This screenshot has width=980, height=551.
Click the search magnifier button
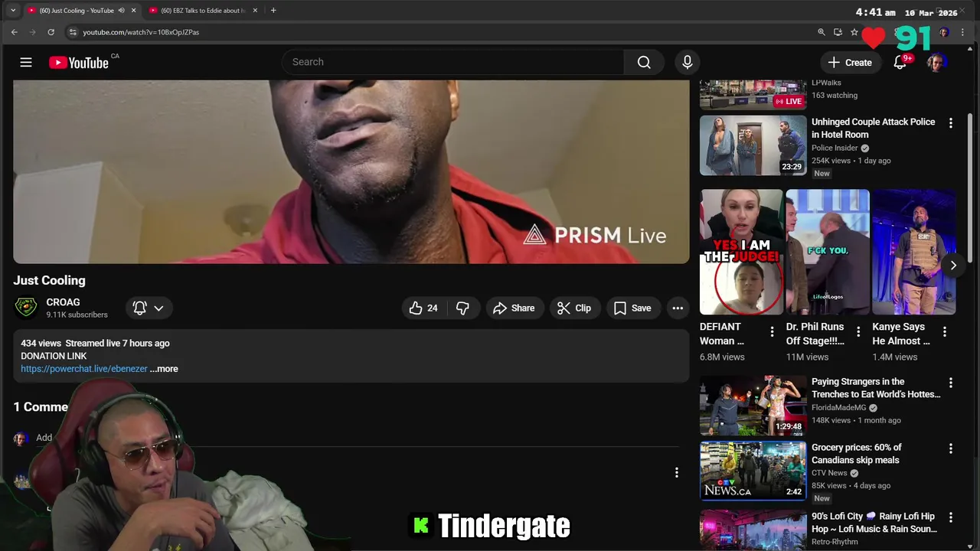click(644, 62)
